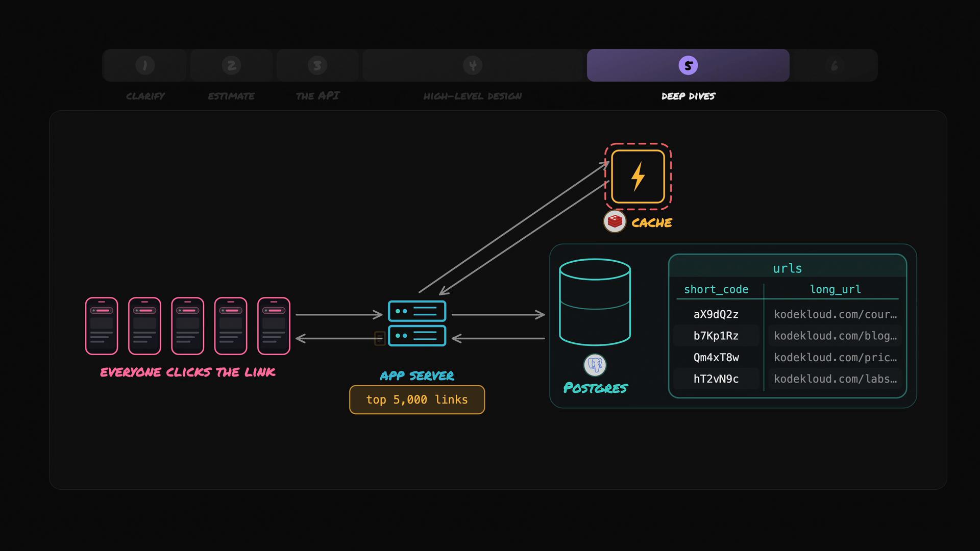This screenshot has width=980, height=551.
Task: Select the aX9dQ2z short code cell
Action: (x=716, y=314)
